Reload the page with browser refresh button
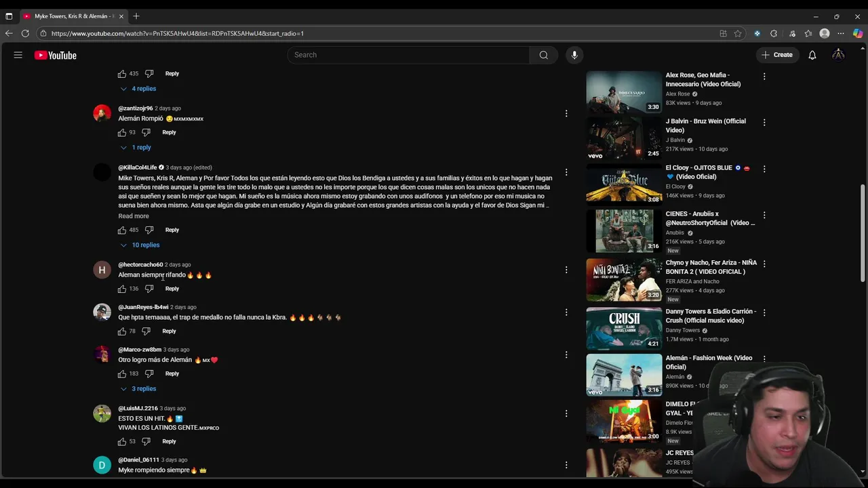Viewport: 868px width, 488px height. point(25,33)
